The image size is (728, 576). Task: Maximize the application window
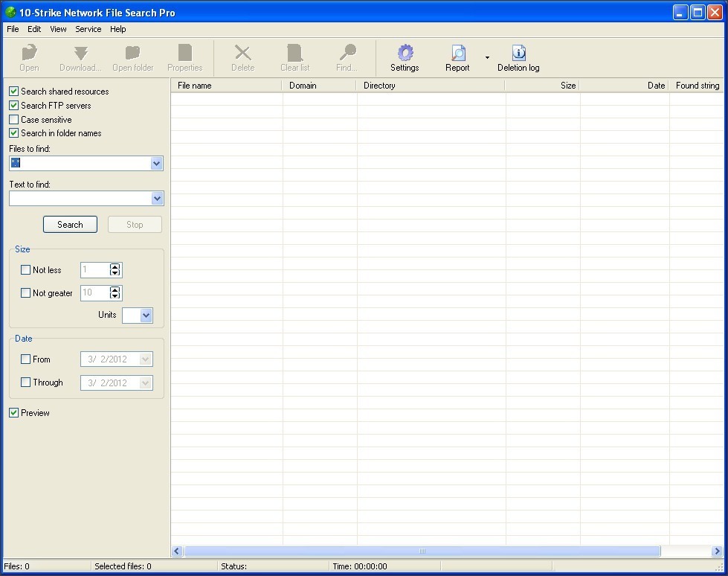pyautogui.click(x=698, y=12)
